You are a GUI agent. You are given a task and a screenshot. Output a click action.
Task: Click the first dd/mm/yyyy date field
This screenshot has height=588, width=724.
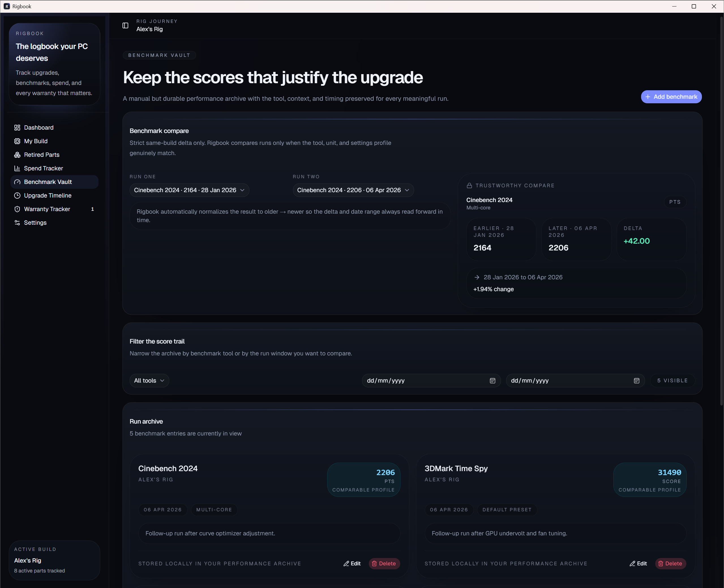click(x=423, y=381)
